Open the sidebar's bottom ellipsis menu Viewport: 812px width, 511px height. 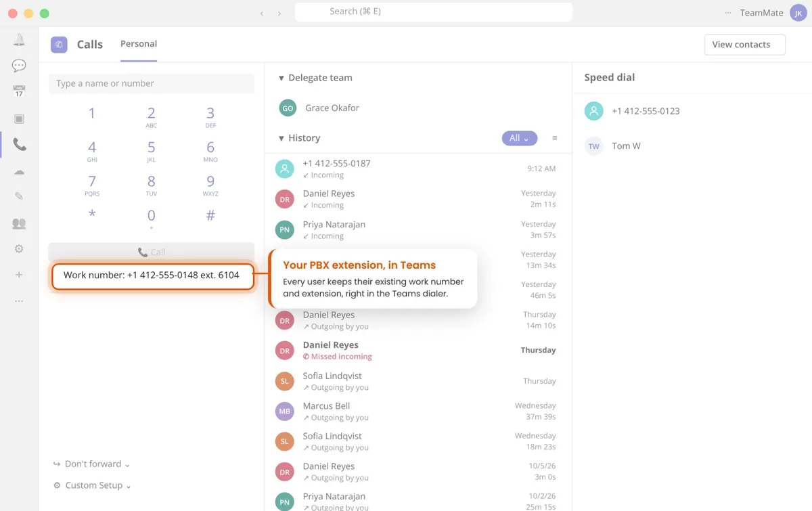click(x=19, y=301)
